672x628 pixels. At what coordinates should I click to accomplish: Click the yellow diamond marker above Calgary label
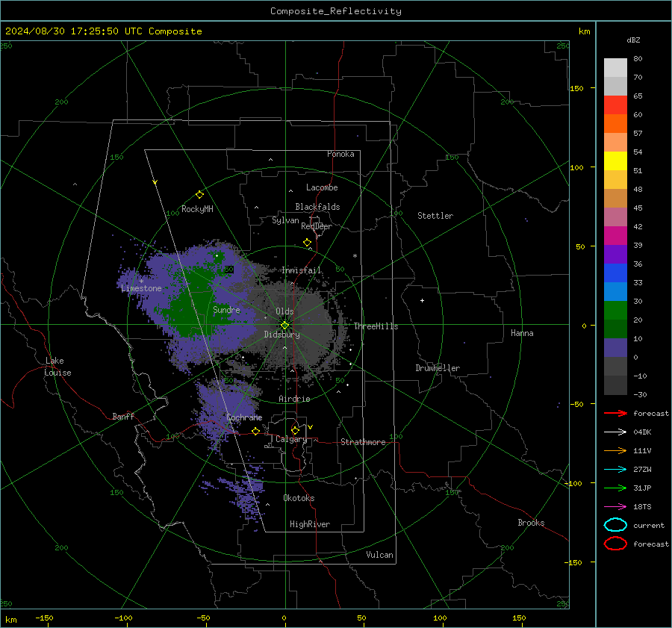pos(295,430)
